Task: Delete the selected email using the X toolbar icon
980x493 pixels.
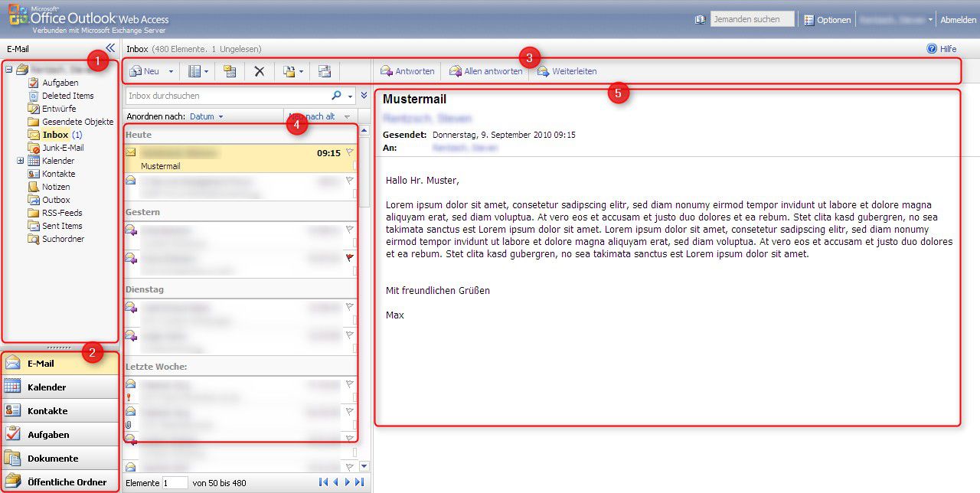Action: (259, 71)
